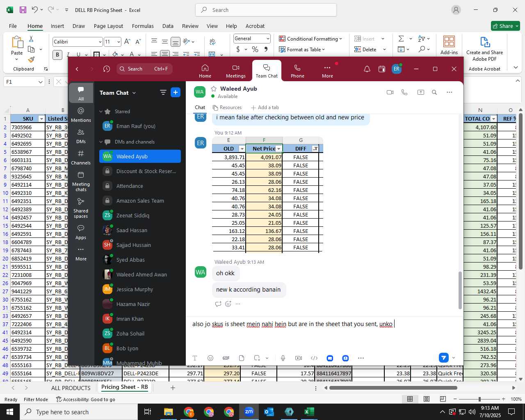
Task: Adjust the Excel zoom slider
Action: coord(479,399)
